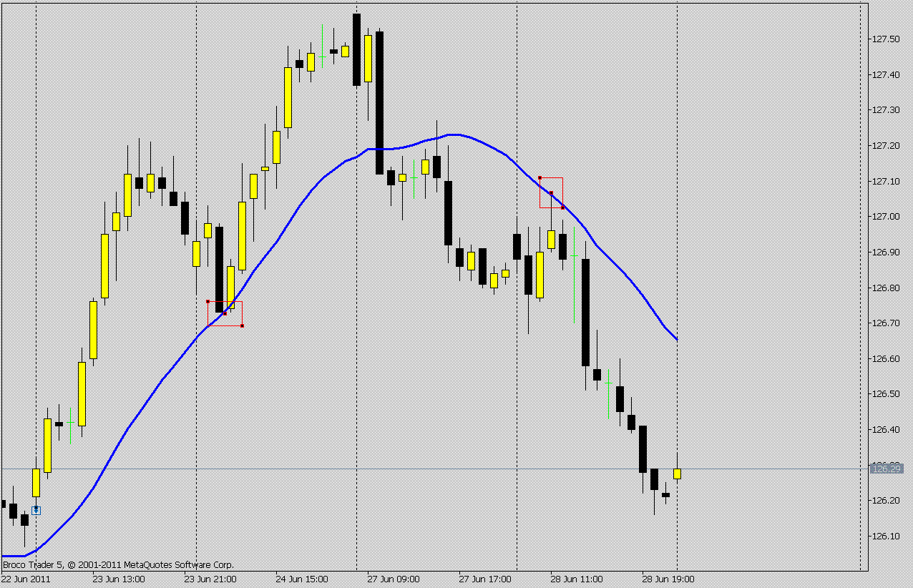The image size is (913, 588).
Task: Select the red rectangle object near 127.10 level
Action: pyautogui.click(x=551, y=192)
